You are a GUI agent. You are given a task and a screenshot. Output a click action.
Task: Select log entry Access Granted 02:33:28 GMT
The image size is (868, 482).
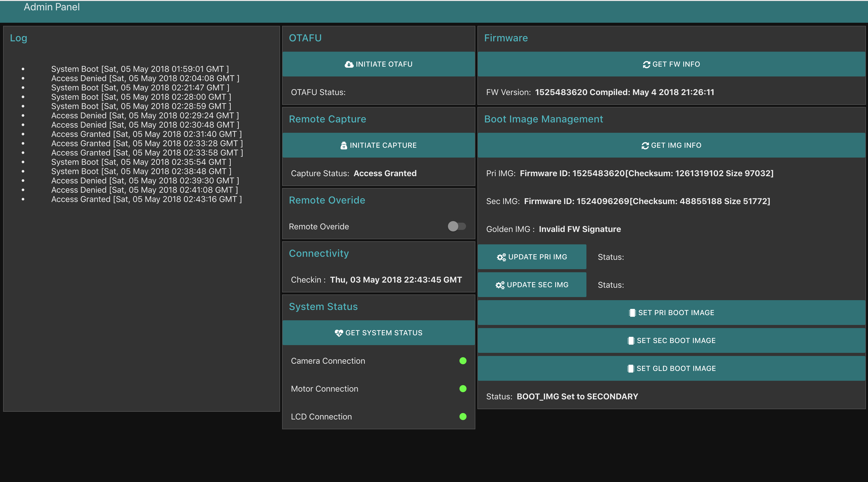pos(147,143)
